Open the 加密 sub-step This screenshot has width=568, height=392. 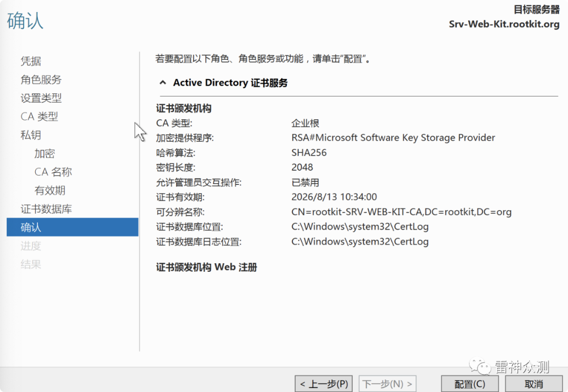tap(45, 154)
